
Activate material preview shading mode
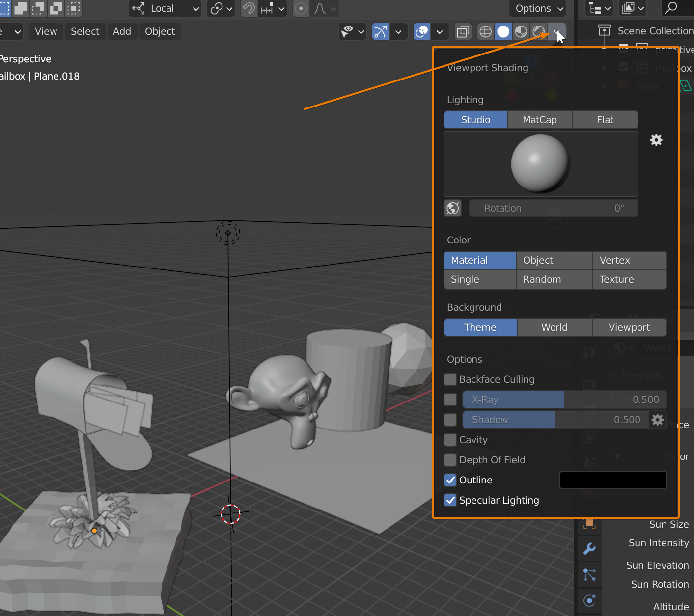pos(521,31)
